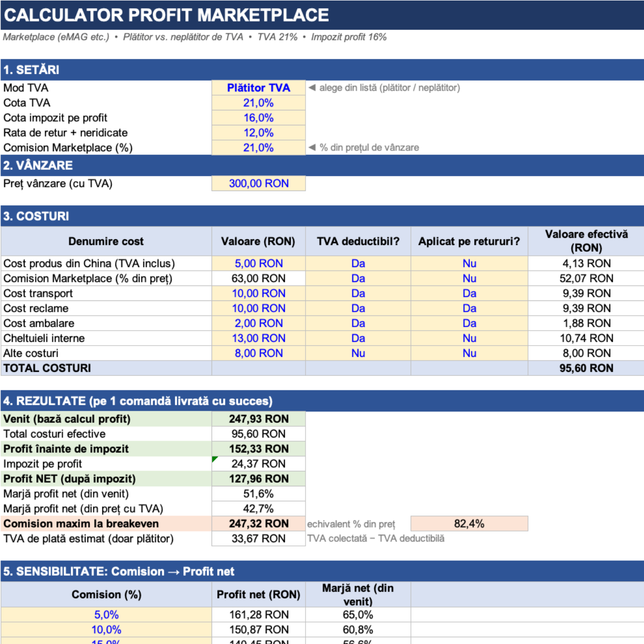This screenshot has width=644, height=644.
Task: Select Total costuri efective result 95,60 RON
Action: (258, 434)
